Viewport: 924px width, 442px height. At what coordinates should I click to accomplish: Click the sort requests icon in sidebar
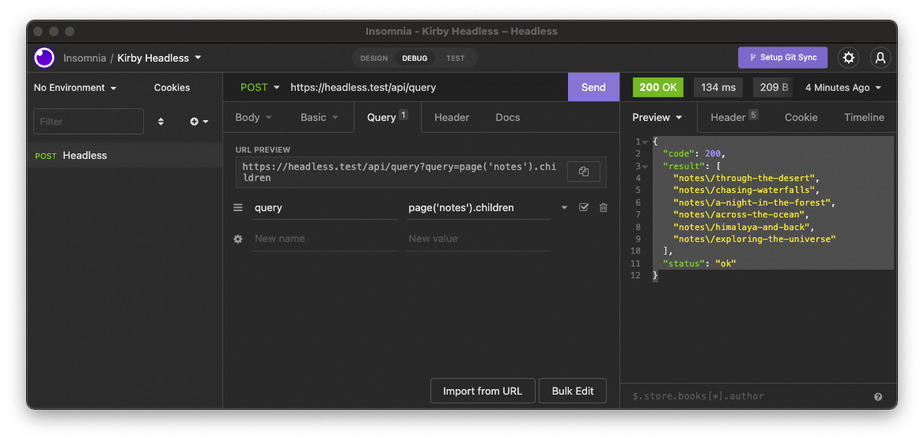tap(161, 121)
